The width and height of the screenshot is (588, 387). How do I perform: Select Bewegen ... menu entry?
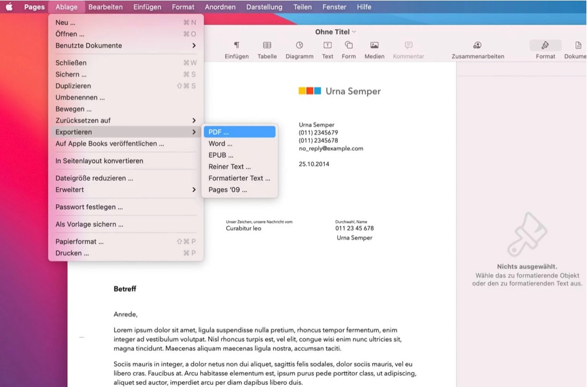click(126, 109)
